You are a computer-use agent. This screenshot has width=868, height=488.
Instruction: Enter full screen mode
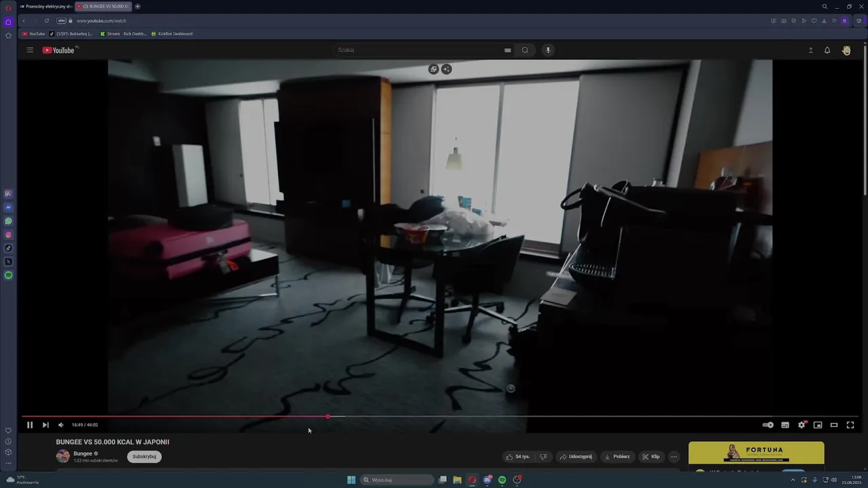(x=850, y=425)
